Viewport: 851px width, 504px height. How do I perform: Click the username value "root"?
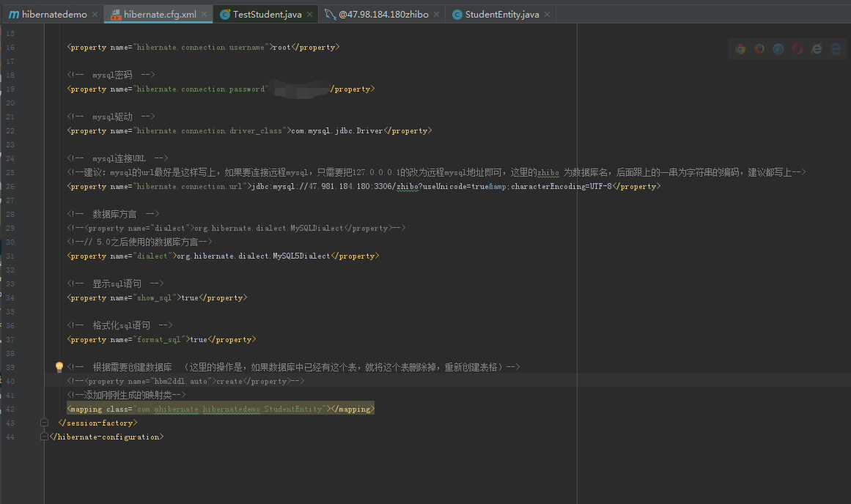pos(281,48)
